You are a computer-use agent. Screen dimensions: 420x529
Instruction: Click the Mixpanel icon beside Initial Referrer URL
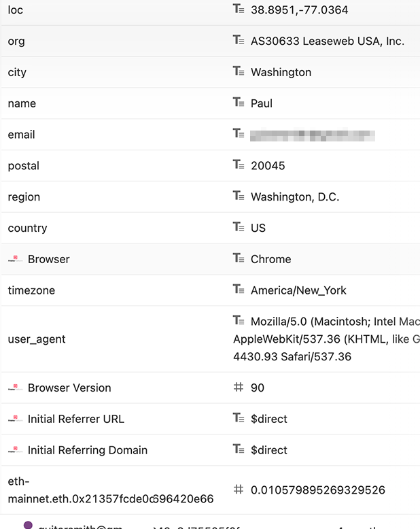coord(15,419)
